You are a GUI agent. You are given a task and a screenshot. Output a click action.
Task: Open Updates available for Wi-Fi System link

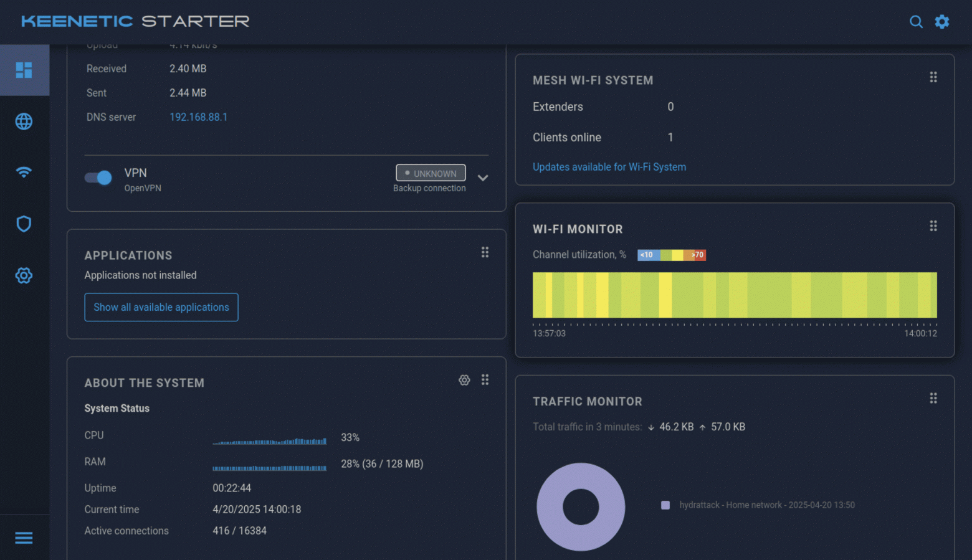click(609, 167)
